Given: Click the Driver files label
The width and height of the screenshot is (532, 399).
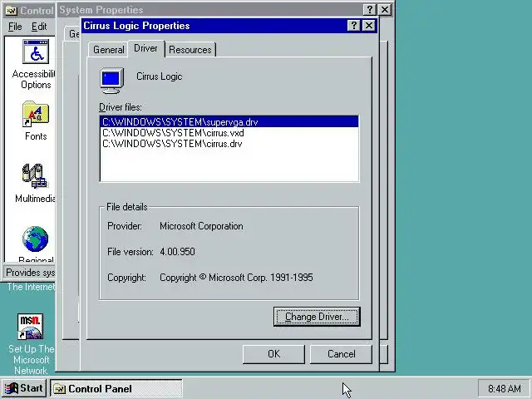Looking at the screenshot, I should click(x=120, y=107).
